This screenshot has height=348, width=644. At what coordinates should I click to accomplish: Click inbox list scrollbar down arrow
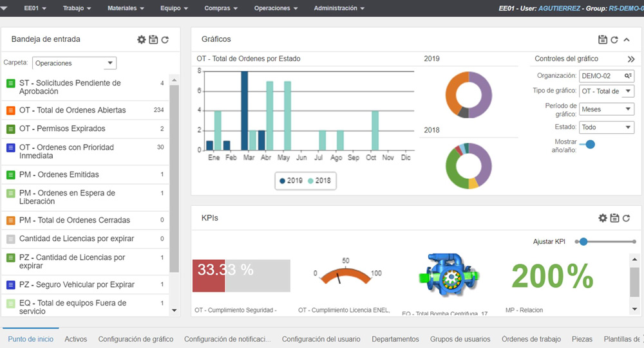point(174,311)
